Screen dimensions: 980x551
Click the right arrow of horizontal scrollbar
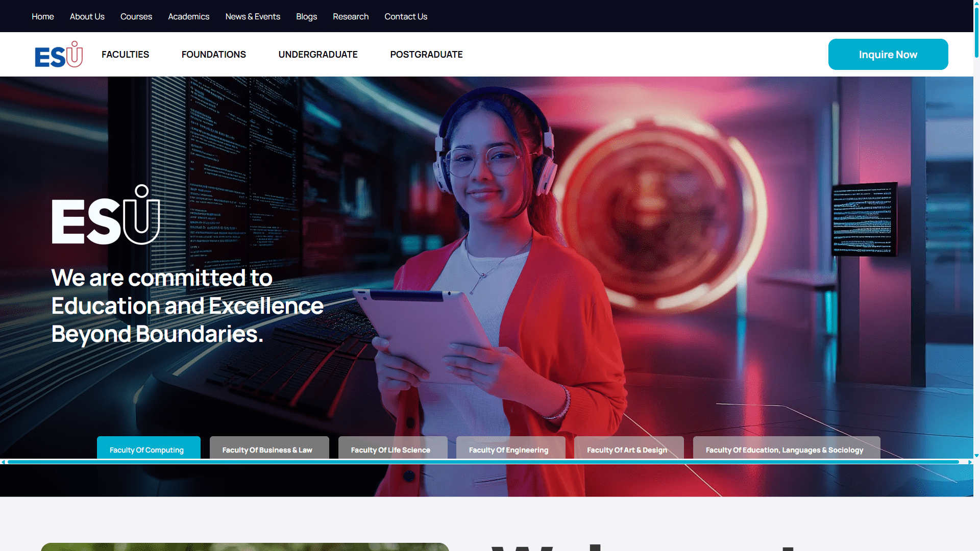pyautogui.click(x=970, y=462)
